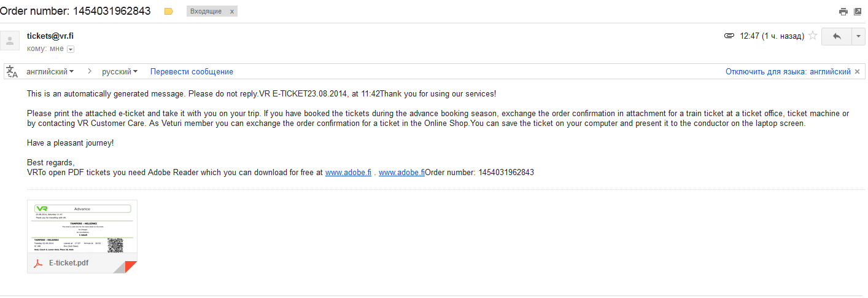Toggle the yellow importance marker
This screenshot has width=868, height=298.
pos(169,11)
